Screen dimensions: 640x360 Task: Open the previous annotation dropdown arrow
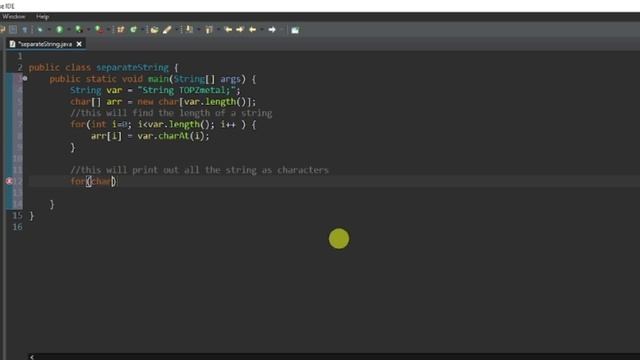click(x=218, y=30)
